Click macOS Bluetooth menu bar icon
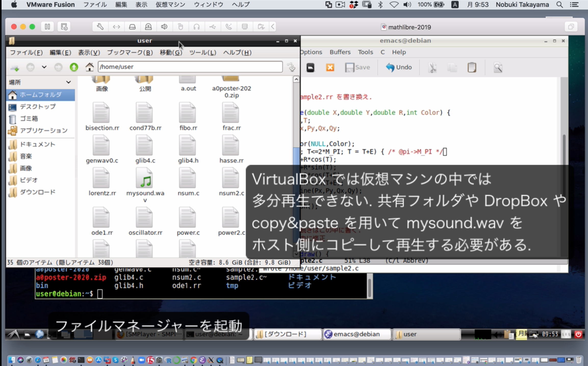This screenshot has width=588, height=366. point(380,5)
